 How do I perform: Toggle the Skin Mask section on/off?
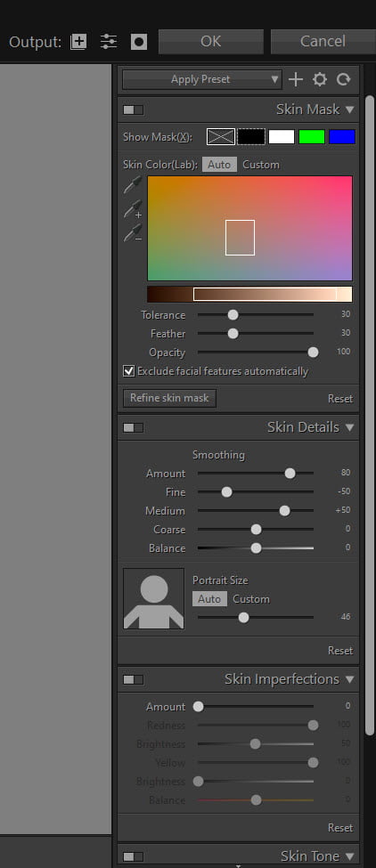pyautogui.click(x=133, y=110)
